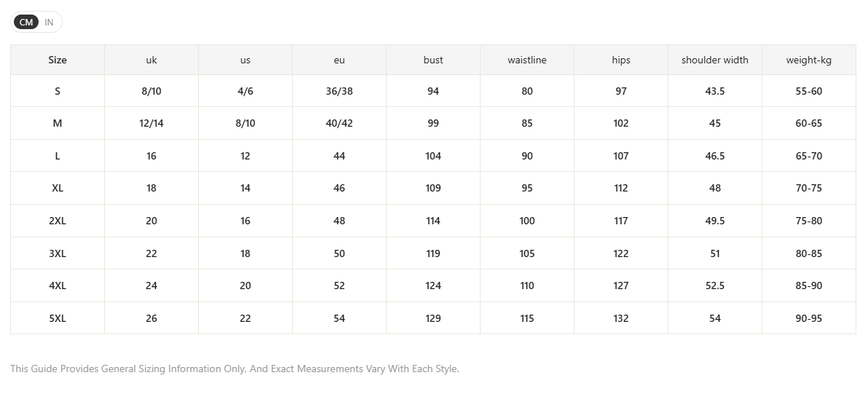This screenshot has width=868, height=394.
Task: Click the waistline column header
Action: click(527, 60)
